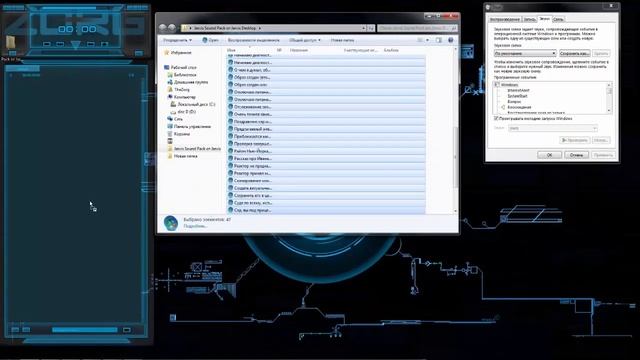Open the Общий доступ dropdown
640x360 pixels.
tap(304, 40)
